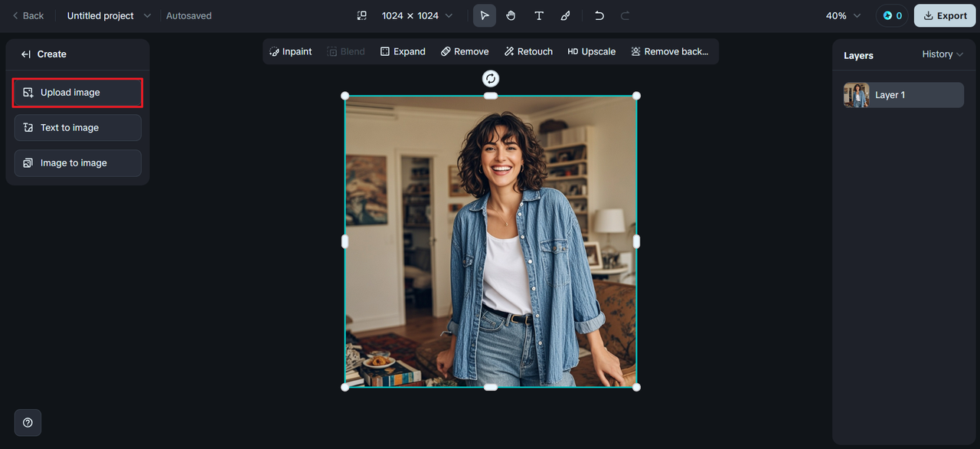Screen dimensions: 980x449
Task: Click the canvas resize icon beside 1024 × 1024
Action: pos(362,15)
